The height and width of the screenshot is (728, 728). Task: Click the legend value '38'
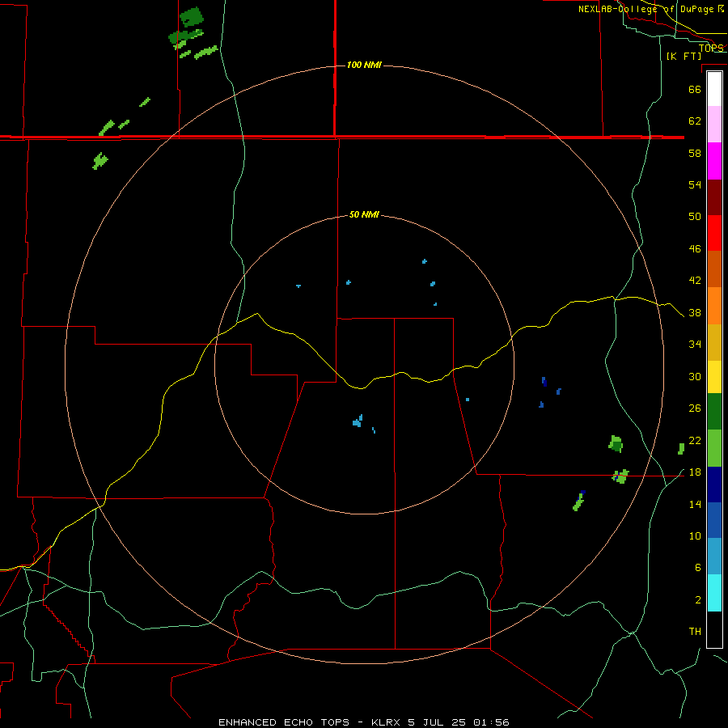[x=695, y=313]
